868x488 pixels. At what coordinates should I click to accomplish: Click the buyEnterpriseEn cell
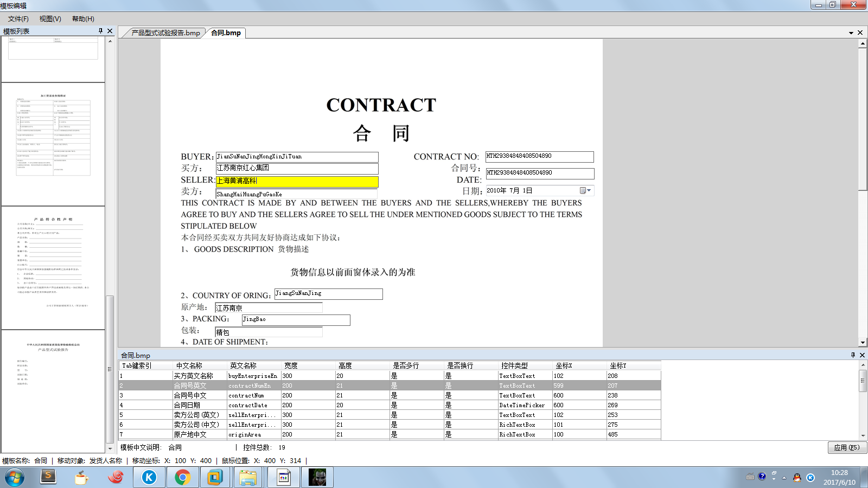254,376
